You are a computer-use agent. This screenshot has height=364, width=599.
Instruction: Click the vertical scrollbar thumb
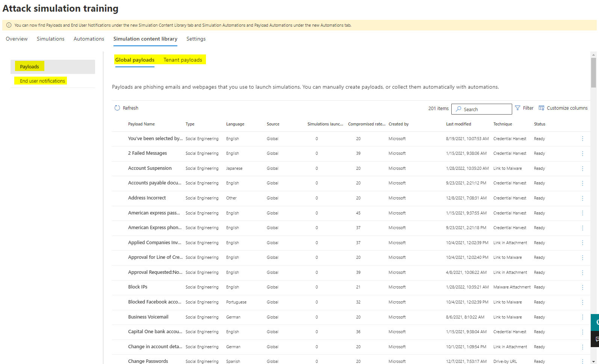(593, 72)
